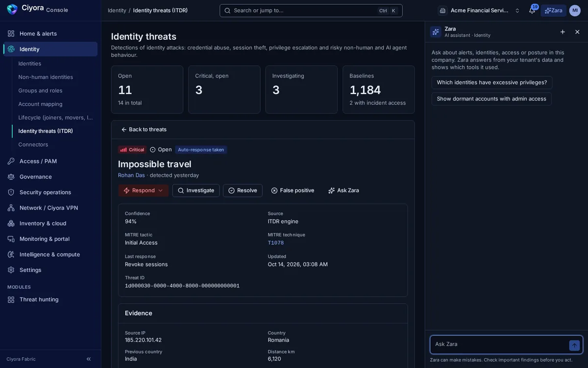Click the Resolve button
Screen dimensions: 588x368
point(243,190)
